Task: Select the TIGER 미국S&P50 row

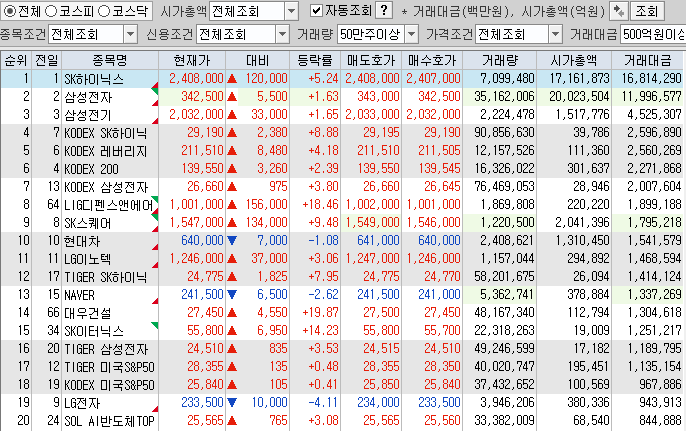Action: tap(343, 367)
